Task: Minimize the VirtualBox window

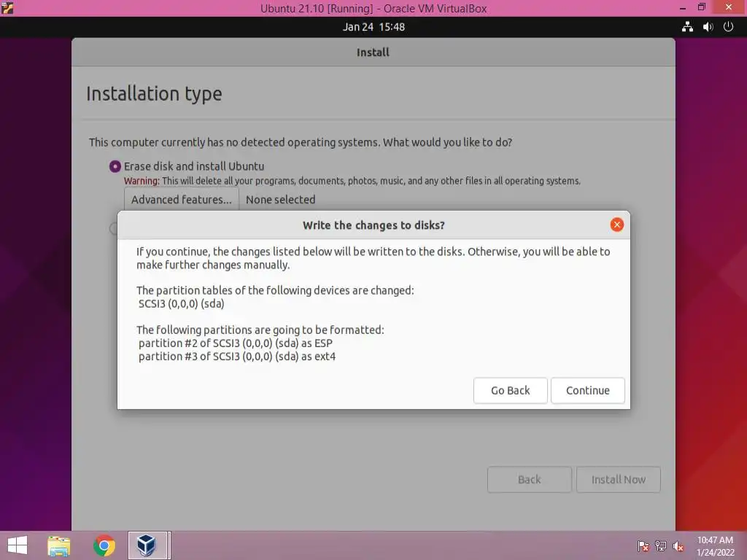Action: (683, 7)
